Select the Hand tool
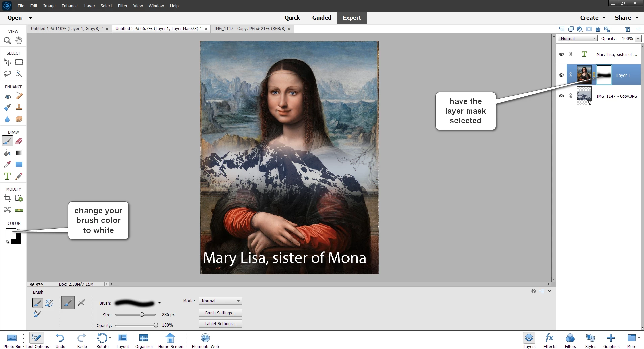Screen dimensions: 644x349 tap(19, 40)
